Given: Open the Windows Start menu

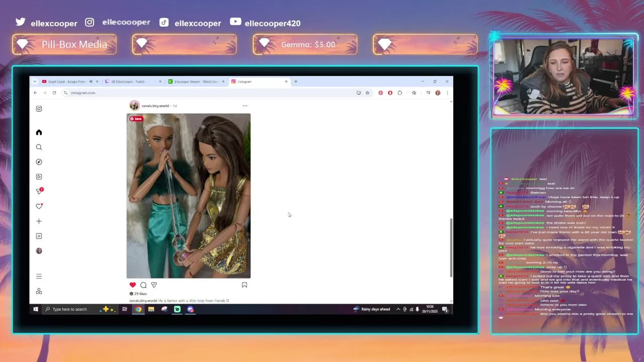Looking at the screenshot, I should [x=36, y=309].
